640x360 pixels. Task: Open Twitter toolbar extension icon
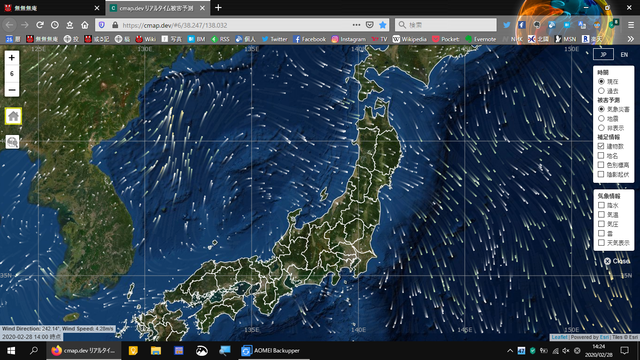tap(507, 25)
